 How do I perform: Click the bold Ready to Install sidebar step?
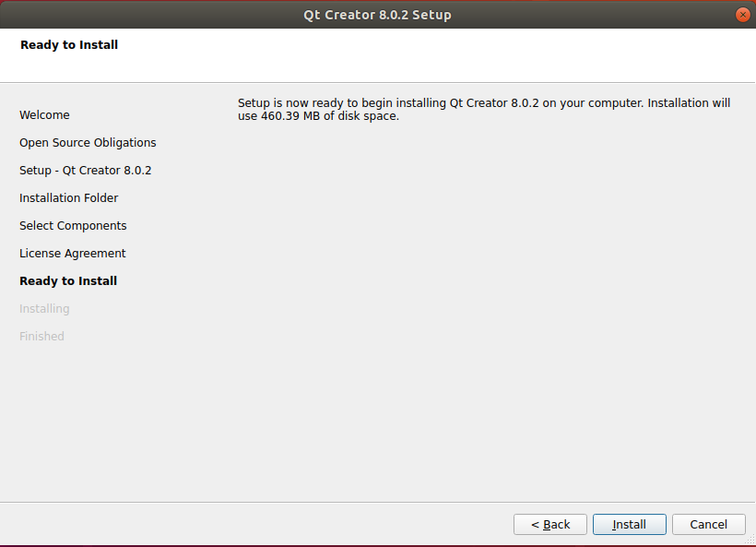pos(68,281)
